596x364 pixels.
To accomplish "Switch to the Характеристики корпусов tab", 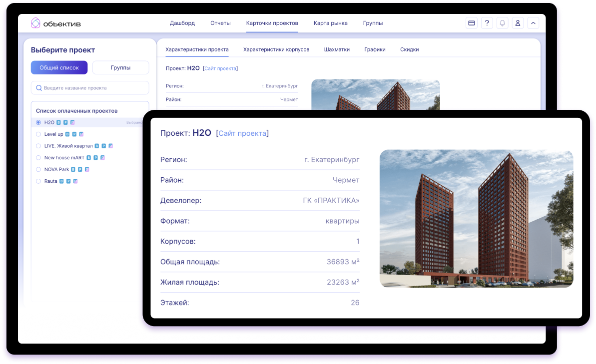I will point(276,49).
